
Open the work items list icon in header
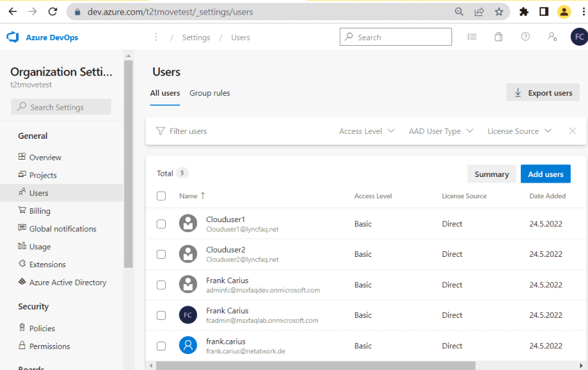(x=472, y=37)
